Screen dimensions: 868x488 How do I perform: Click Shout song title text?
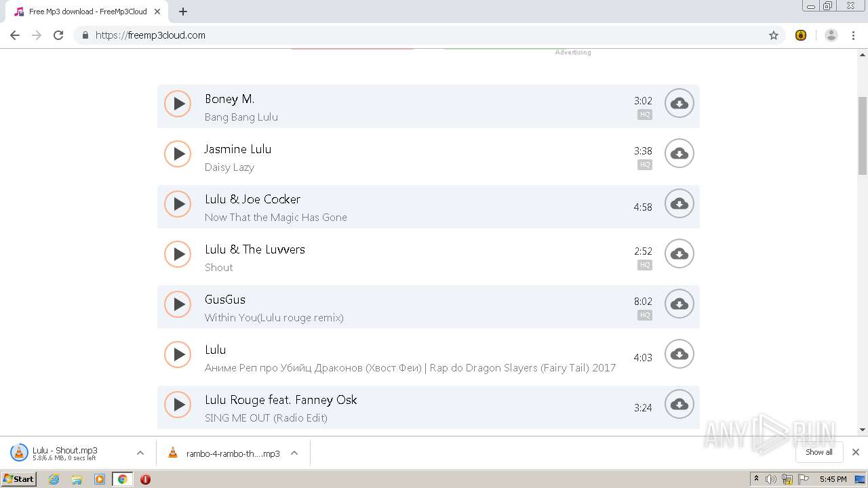click(x=218, y=267)
